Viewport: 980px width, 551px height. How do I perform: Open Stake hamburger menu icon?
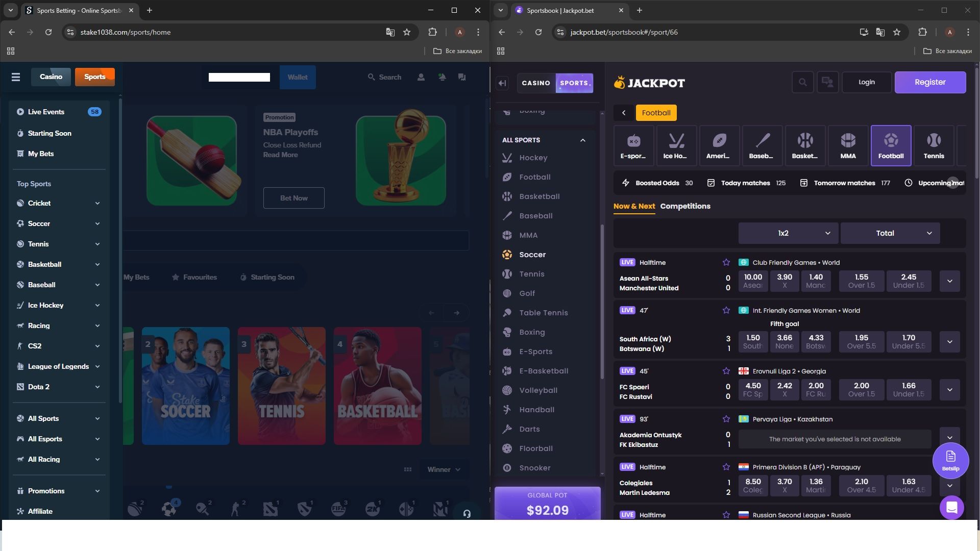(16, 77)
